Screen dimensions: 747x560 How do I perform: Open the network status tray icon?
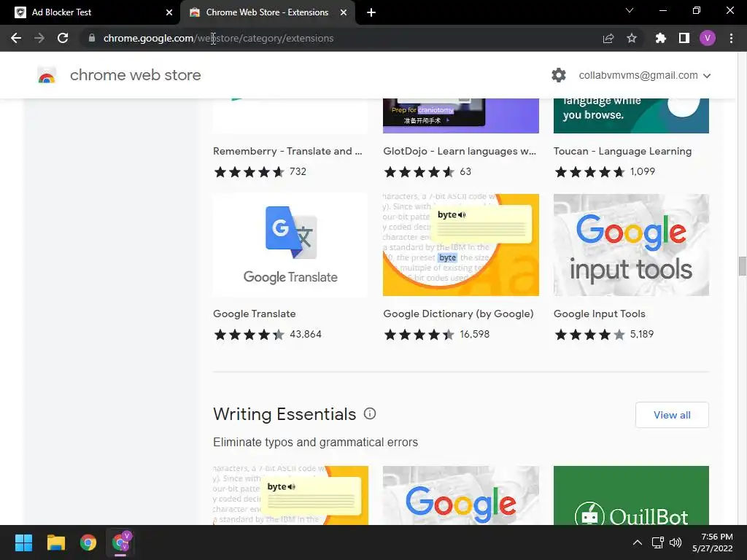[x=658, y=542]
